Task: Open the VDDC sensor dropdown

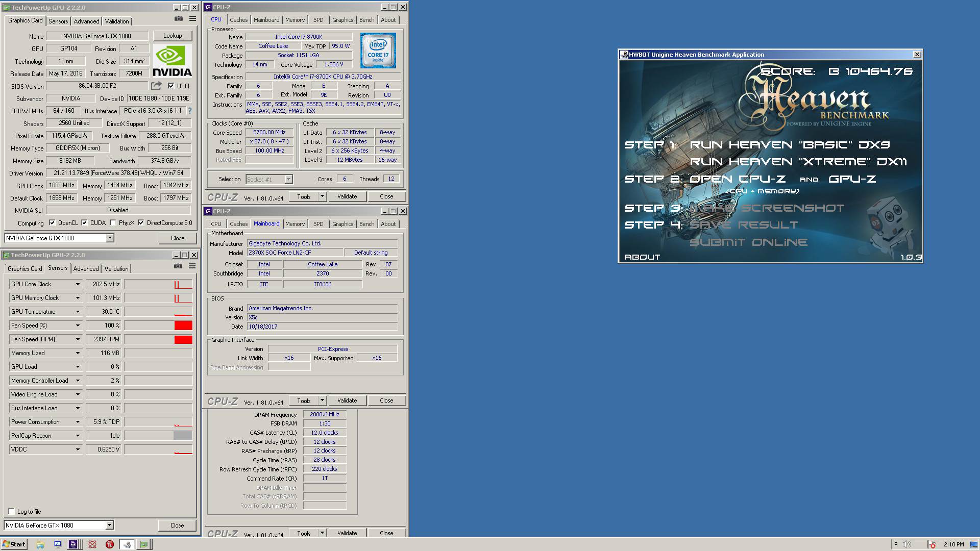Action: tap(78, 449)
